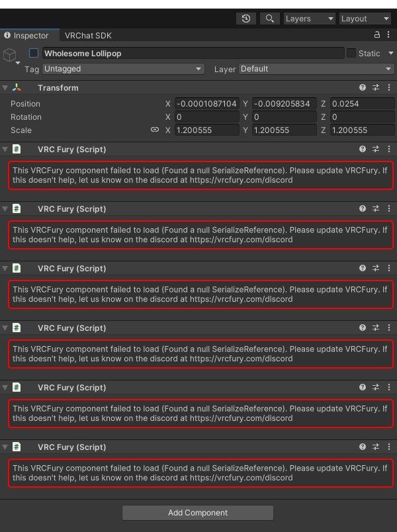
Task: Open the Layer dropdown showing Default
Action: [316, 69]
